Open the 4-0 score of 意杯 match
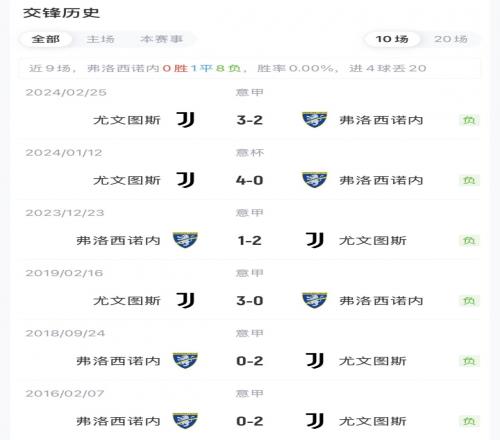 point(250,180)
